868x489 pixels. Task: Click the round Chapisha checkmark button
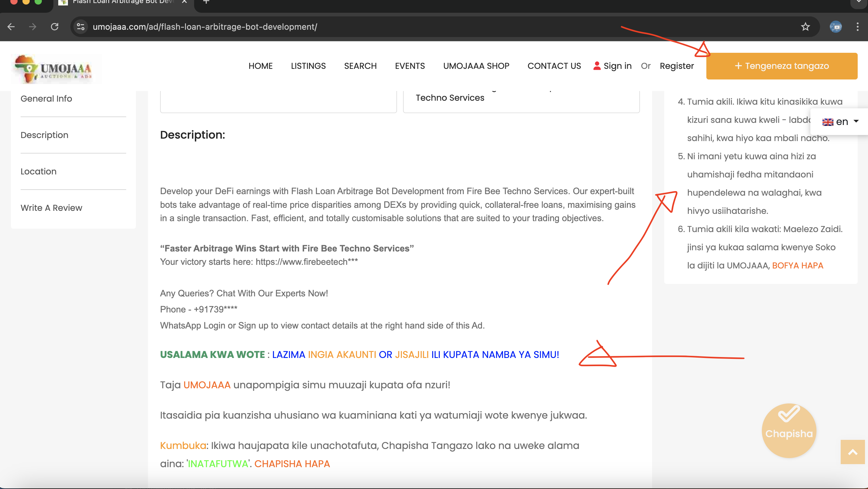pos(789,430)
